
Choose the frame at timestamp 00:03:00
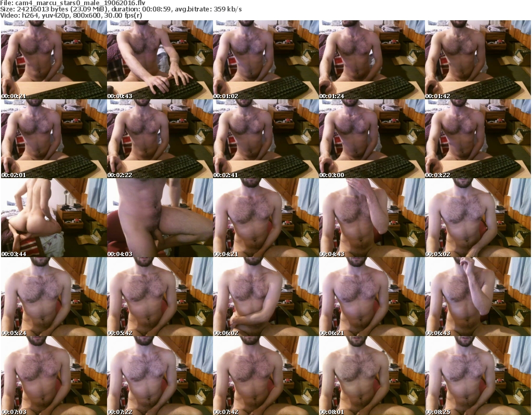(x=371, y=139)
